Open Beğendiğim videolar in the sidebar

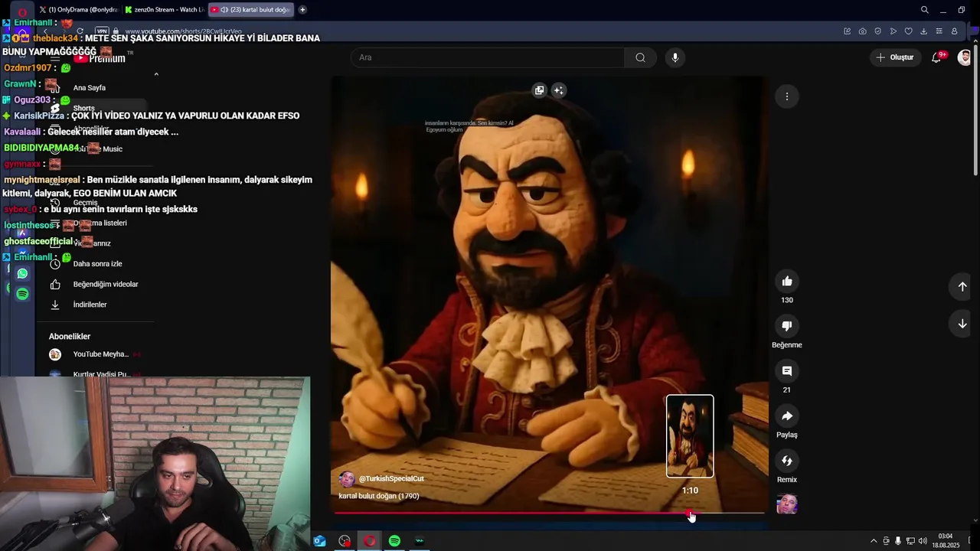(x=96, y=285)
